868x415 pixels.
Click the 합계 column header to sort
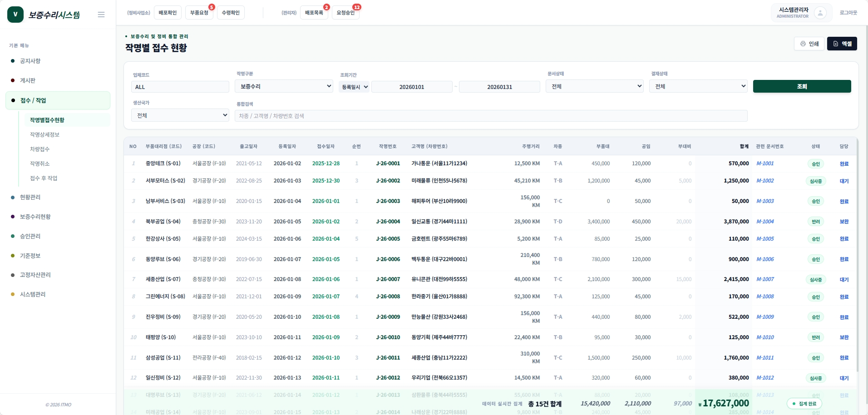pyautogui.click(x=744, y=146)
